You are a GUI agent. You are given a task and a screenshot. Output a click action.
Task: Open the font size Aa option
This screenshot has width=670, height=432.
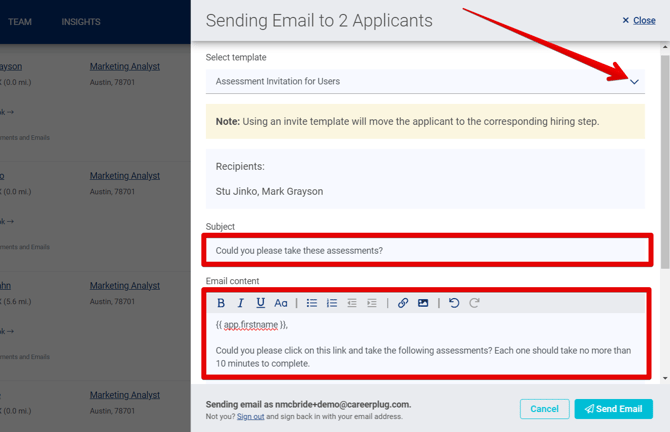281,303
